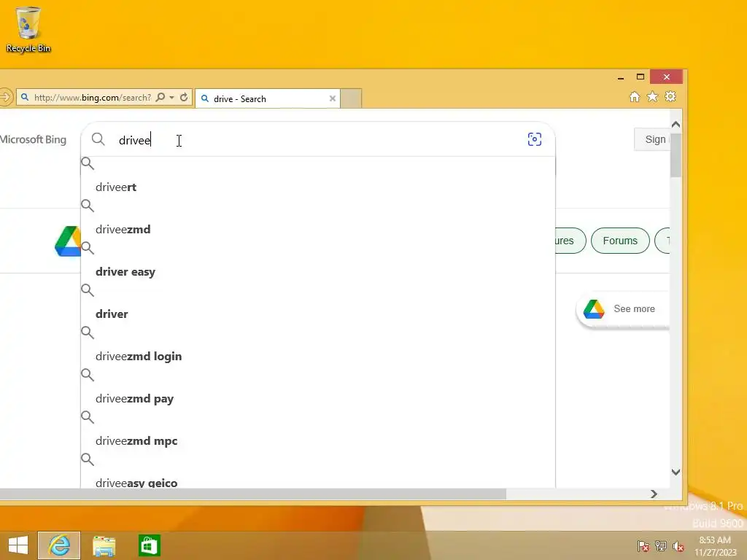The height and width of the screenshot is (560, 747).
Task: Click the muted speaker tray icon
Action: (x=678, y=545)
